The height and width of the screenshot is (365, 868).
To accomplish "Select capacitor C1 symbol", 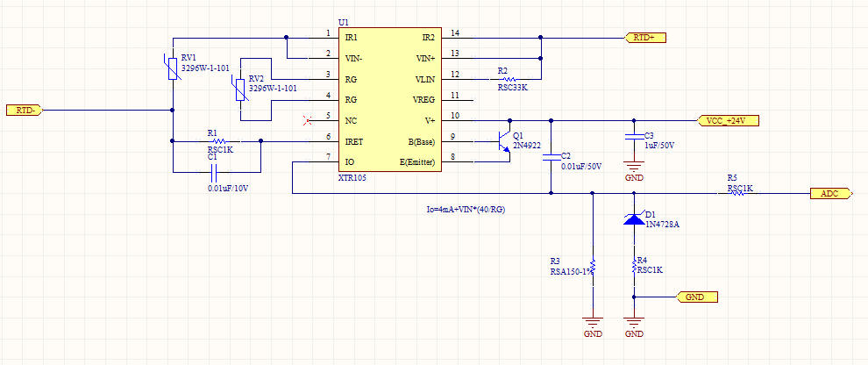I will click(217, 172).
